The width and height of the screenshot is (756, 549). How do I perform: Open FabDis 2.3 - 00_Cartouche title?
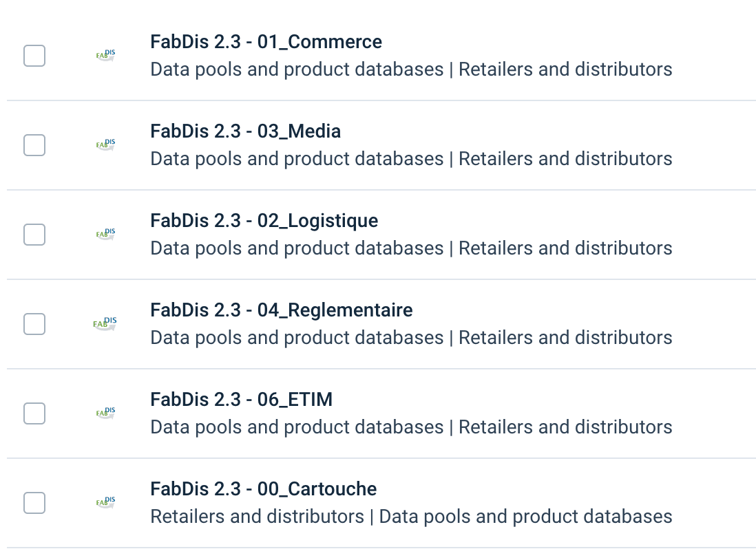(x=263, y=489)
